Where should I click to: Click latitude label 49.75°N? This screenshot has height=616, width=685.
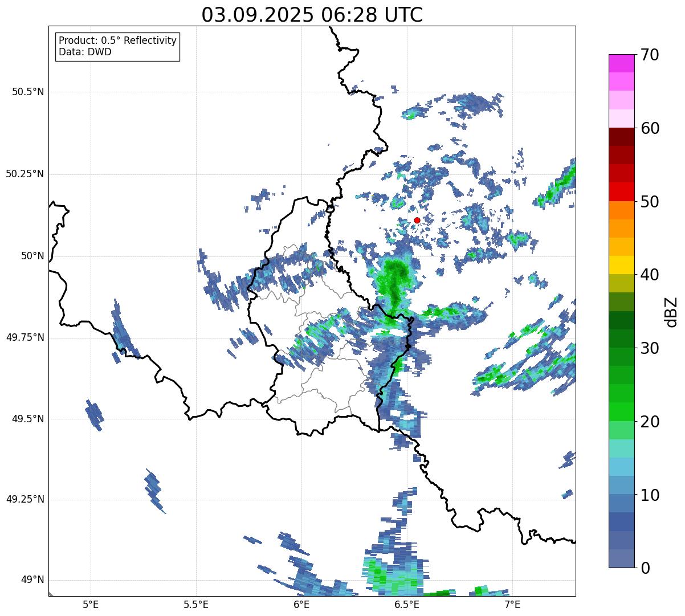coord(25,337)
